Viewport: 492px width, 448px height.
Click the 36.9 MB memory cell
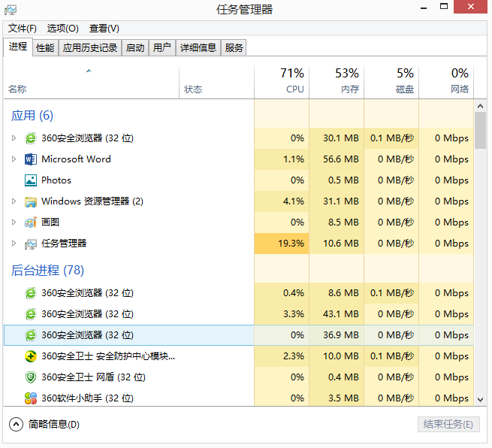coord(337,335)
